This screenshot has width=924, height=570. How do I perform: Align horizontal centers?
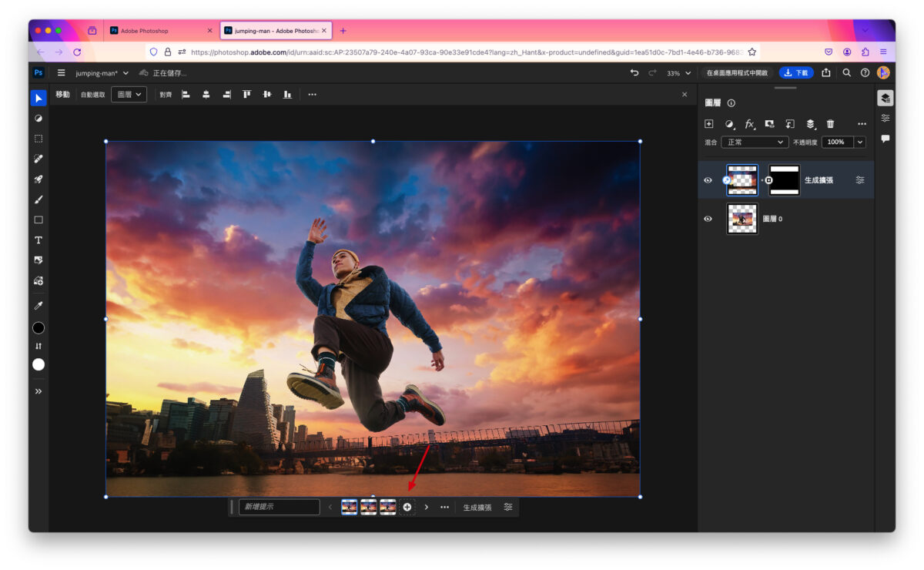[206, 94]
